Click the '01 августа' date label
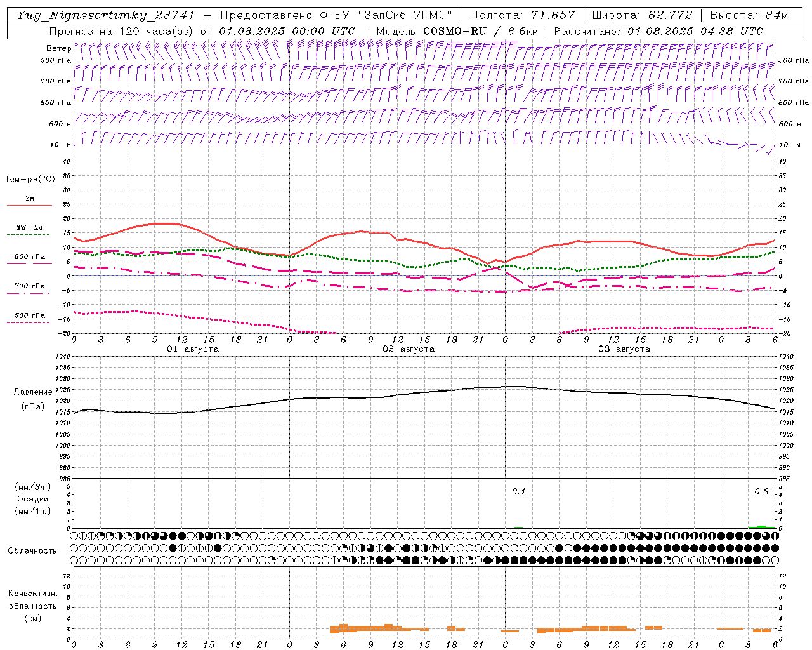 (x=193, y=349)
